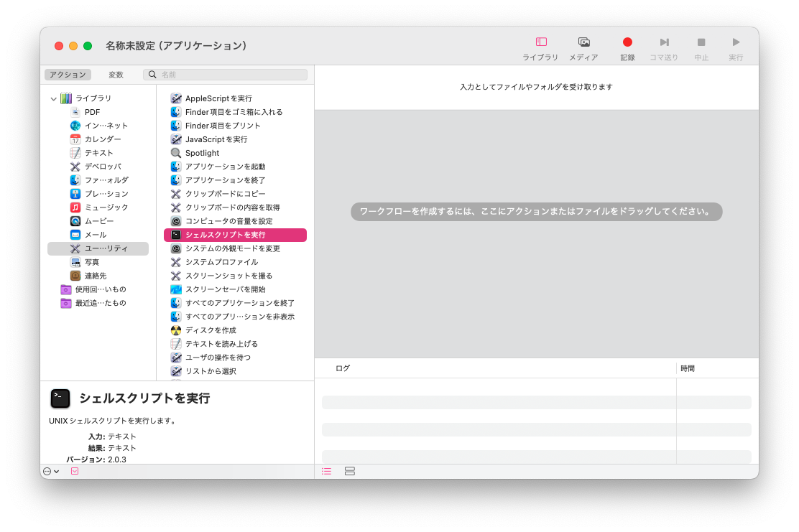This screenshot has width=799, height=532.
Task: Click スクリーンショットを撮る action
Action: click(x=228, y=276)
